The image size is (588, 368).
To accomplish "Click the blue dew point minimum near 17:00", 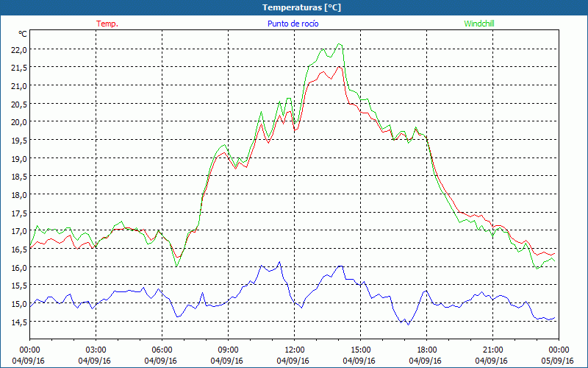I will 409,324.
